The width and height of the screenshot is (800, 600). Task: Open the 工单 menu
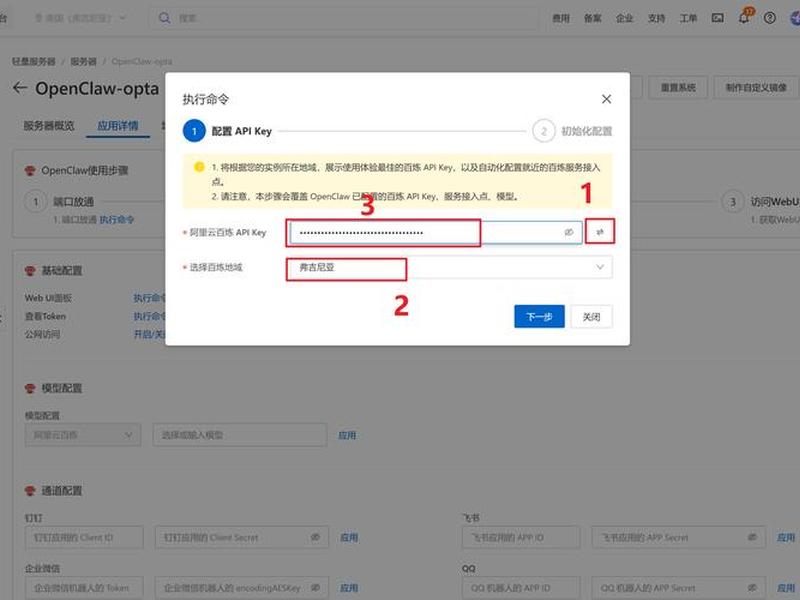[688, 18]
